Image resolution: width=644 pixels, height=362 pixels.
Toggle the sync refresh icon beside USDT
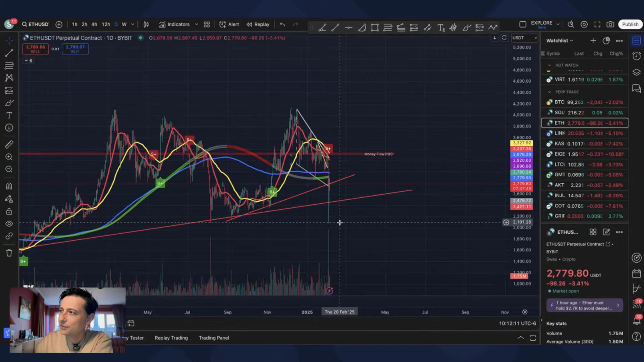tap(504, 38)
